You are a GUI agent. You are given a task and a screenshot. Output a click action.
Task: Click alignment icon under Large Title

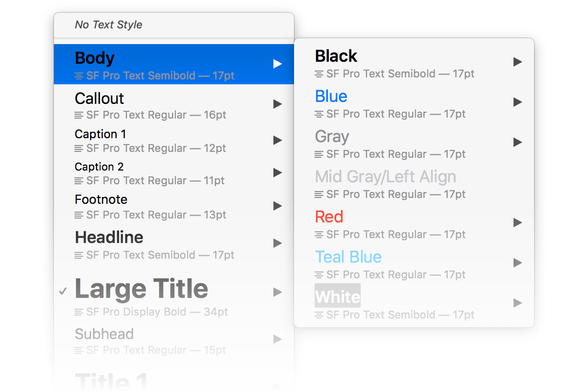[79, 312]
